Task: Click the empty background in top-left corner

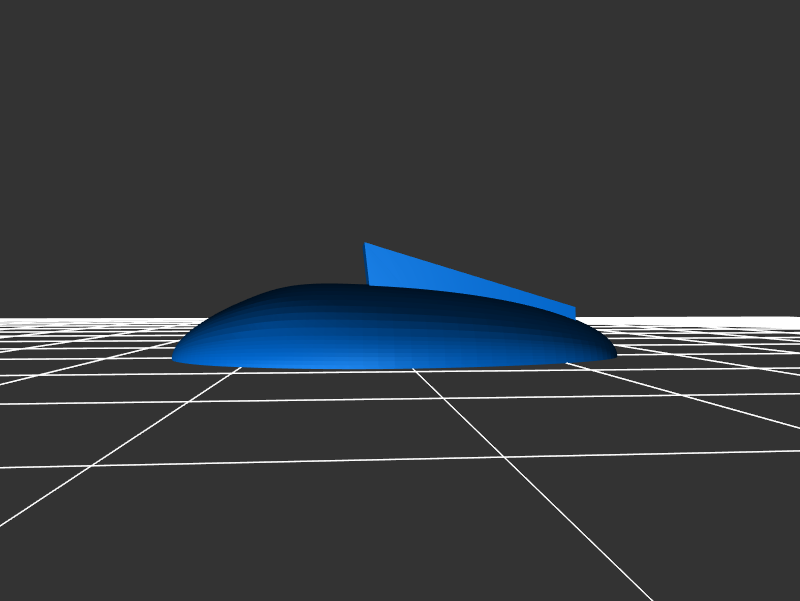Action: point(40,40)
